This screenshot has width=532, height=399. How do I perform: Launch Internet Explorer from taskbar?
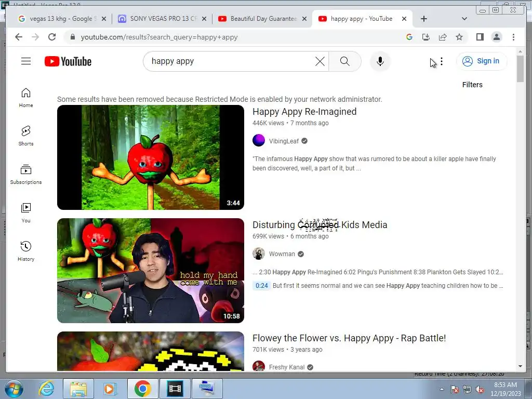(47, 389)
